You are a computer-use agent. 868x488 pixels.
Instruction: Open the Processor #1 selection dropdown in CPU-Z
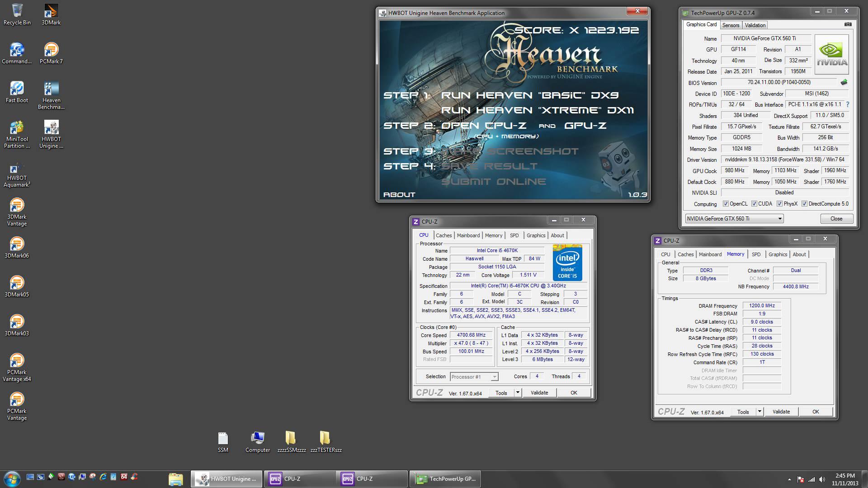[x=474, y=377]
